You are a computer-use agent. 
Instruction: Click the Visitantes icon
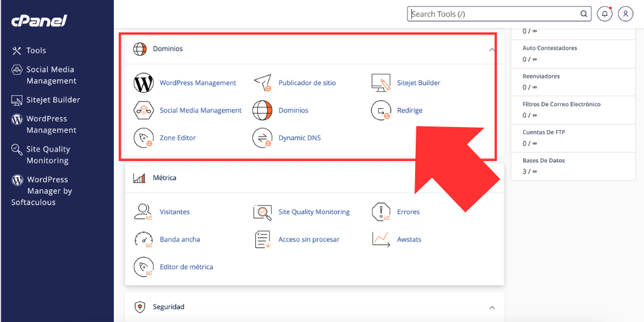pyautogui.click(x=144, y=212)
